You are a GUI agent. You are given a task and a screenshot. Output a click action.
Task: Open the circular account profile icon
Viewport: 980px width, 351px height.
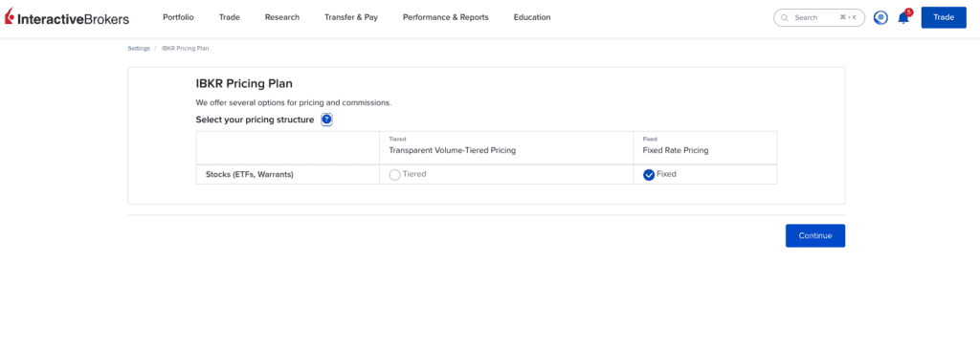coord(880,17)
